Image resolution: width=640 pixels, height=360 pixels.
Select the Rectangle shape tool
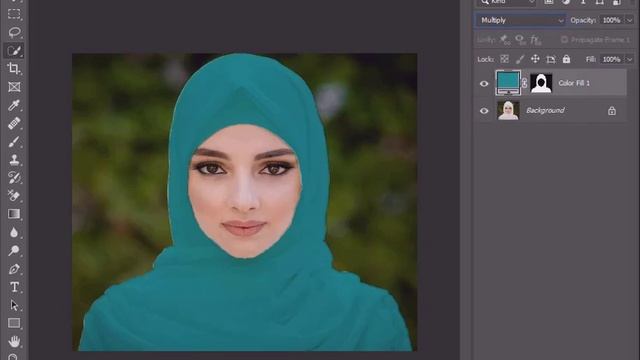point(14,323)
